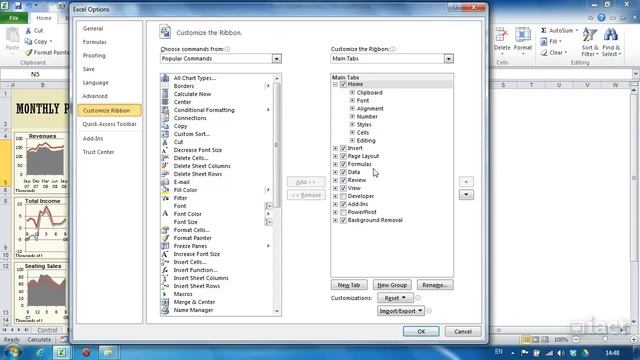Image resolution: width=640 pixels, height=360 pixels.
Task: Select the Cut scissors icon in commands list
Action: (165, 142)
